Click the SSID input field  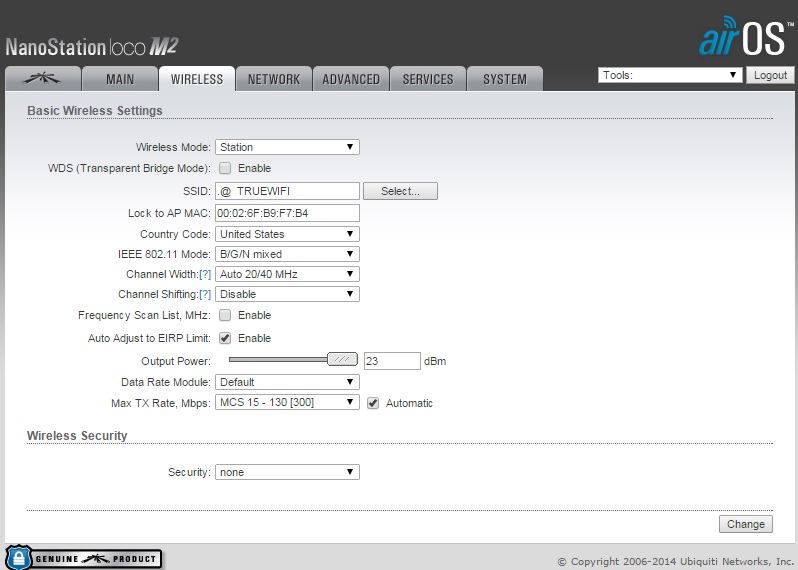coord(287,191)
